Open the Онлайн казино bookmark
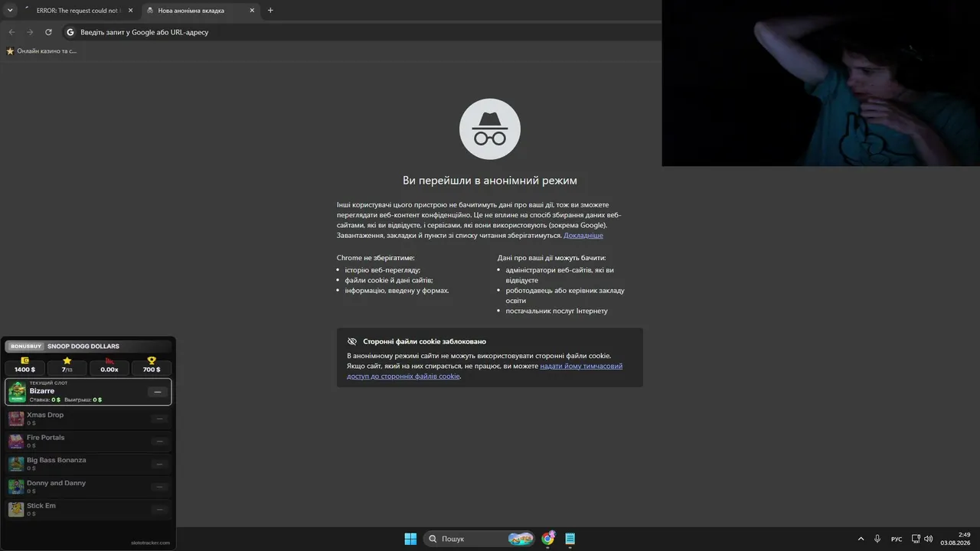Image resolution: width=980 pixels, height=551 pixels. click(x=41, y=51)
